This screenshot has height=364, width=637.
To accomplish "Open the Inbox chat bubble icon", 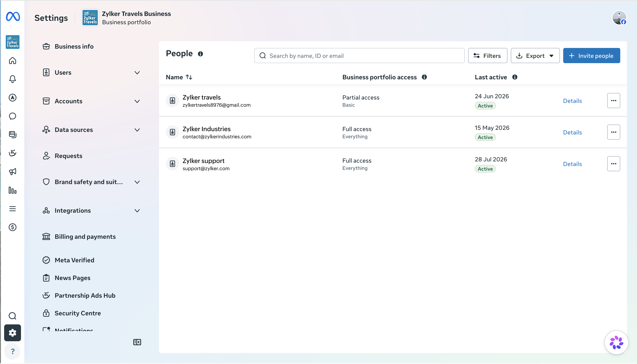I will (x=12, y=116).
